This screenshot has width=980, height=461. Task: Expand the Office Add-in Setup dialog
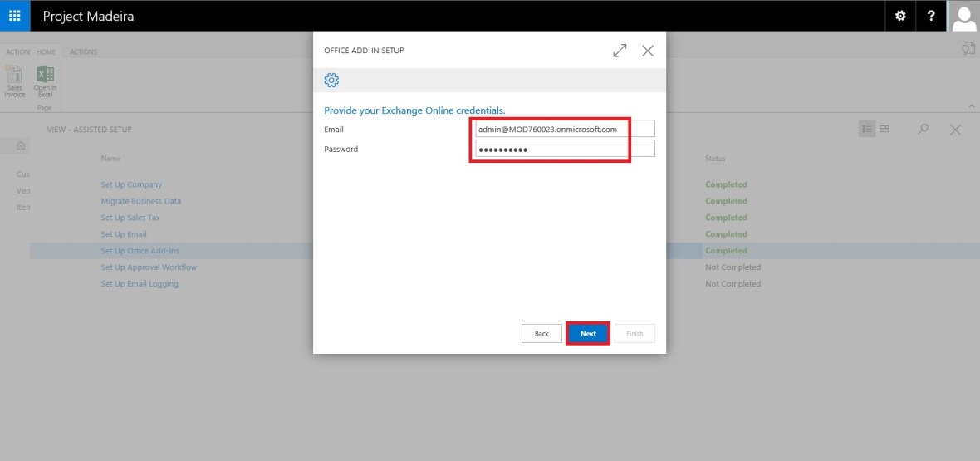(620, 51)
